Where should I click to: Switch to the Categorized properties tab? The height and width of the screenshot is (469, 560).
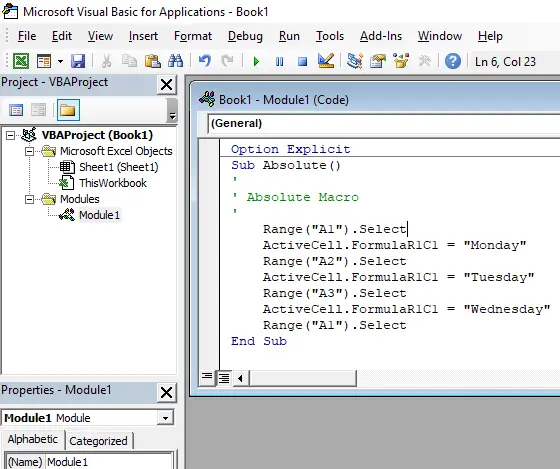point(98,441)
